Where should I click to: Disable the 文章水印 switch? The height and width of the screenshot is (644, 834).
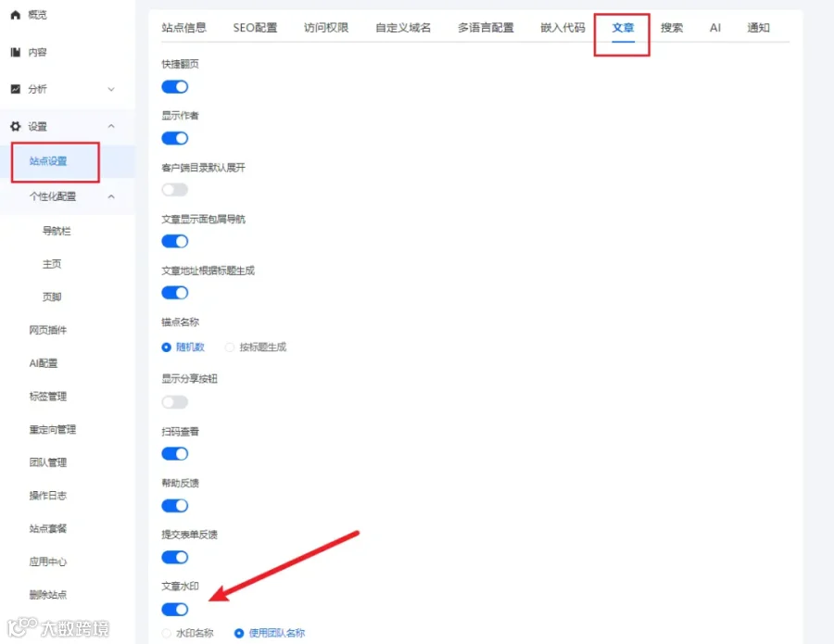(x=175, y=609)
